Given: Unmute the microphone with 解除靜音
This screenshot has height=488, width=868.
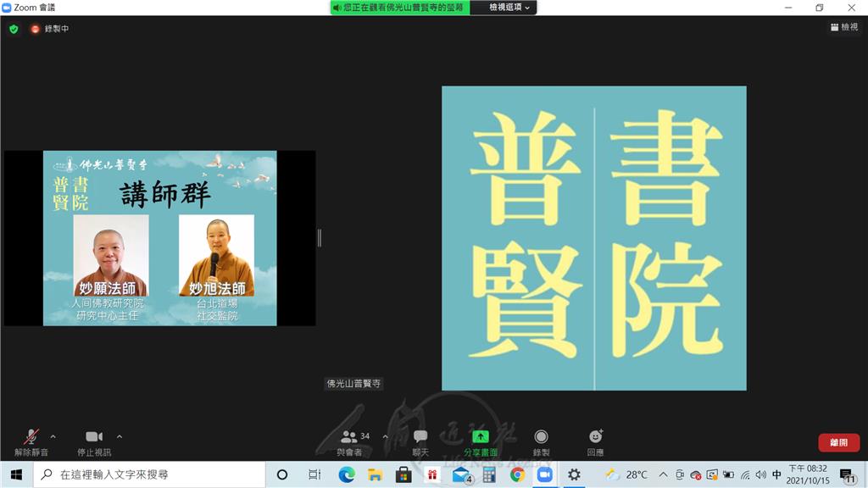Looking at the screenshot, I should (x=31, y=442).
